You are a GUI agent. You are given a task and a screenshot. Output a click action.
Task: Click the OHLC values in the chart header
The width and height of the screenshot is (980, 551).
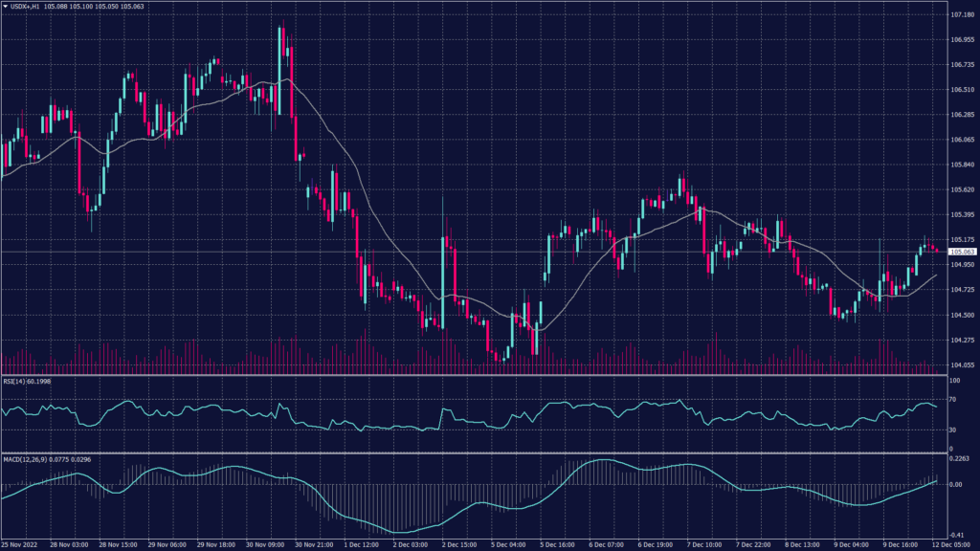point(96,7)
